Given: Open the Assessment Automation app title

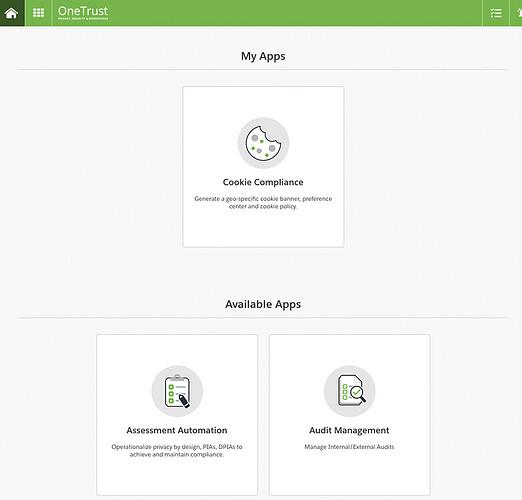Looking at the screenshot, I should (x=177, y=430).
